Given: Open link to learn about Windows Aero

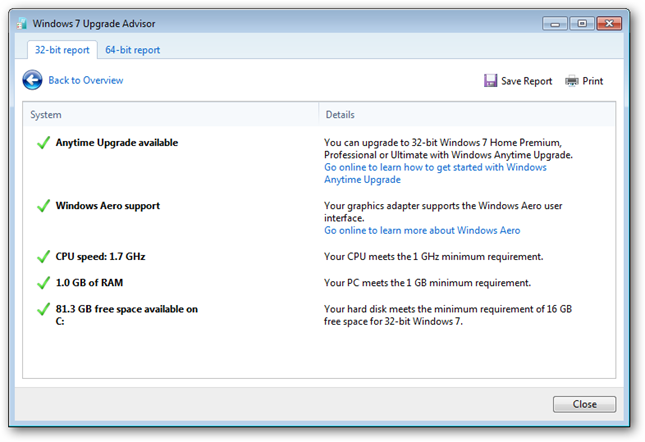Looking at the screenshot, I should click(422, 230).
